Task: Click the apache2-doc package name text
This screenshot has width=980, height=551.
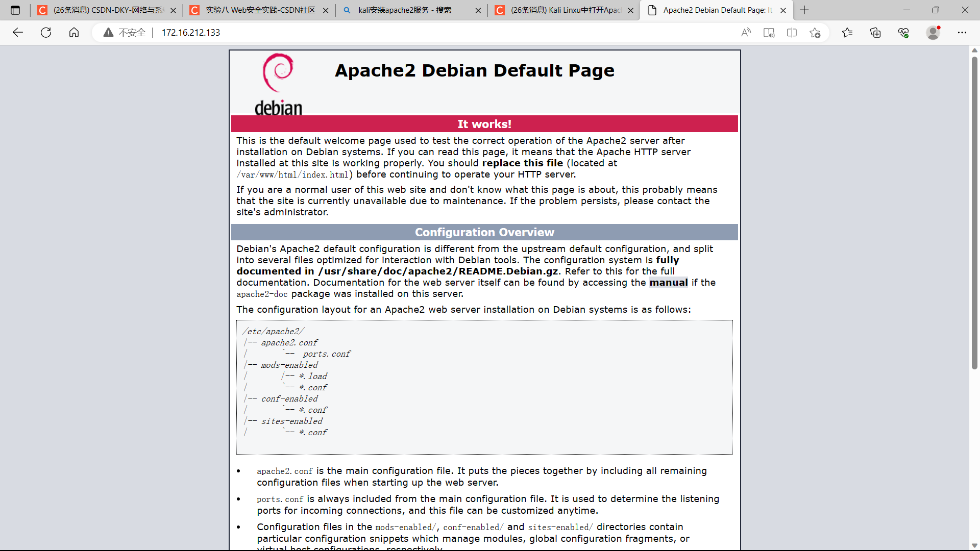Action: click(x=262, y=294)
